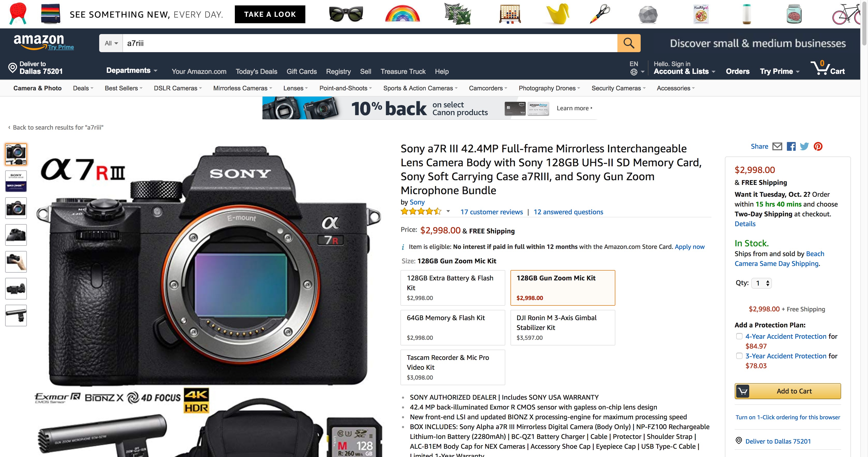The height and width of the screenshot is (457, 868).
Task: Click the Add to Cart button
Action: (787, 391)
